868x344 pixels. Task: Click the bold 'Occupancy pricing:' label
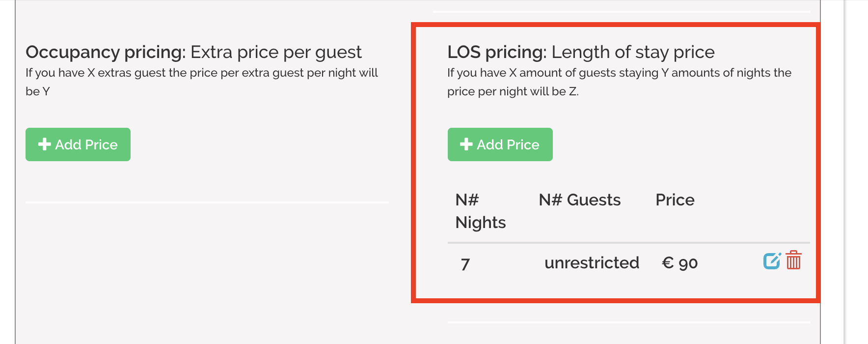[x=106, y=52]
